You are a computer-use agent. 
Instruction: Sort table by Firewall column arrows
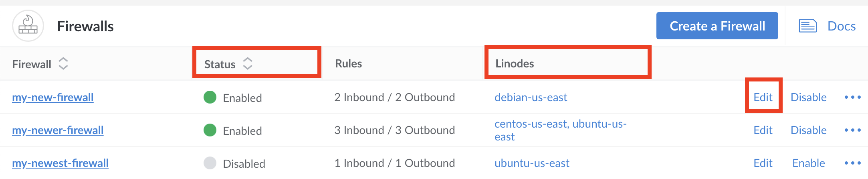63,63
